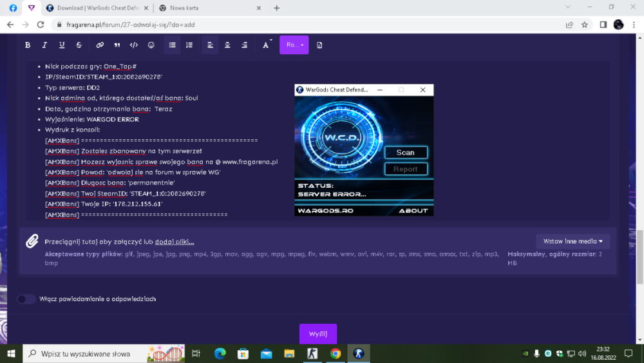Apply italic formatting
The height and width of the screenshot is (363, 644).
pos(44,45)
